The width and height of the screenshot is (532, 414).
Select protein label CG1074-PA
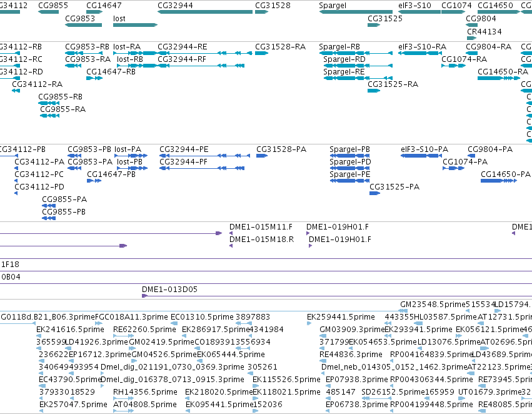pyautogui.click(x=465, y=162)
